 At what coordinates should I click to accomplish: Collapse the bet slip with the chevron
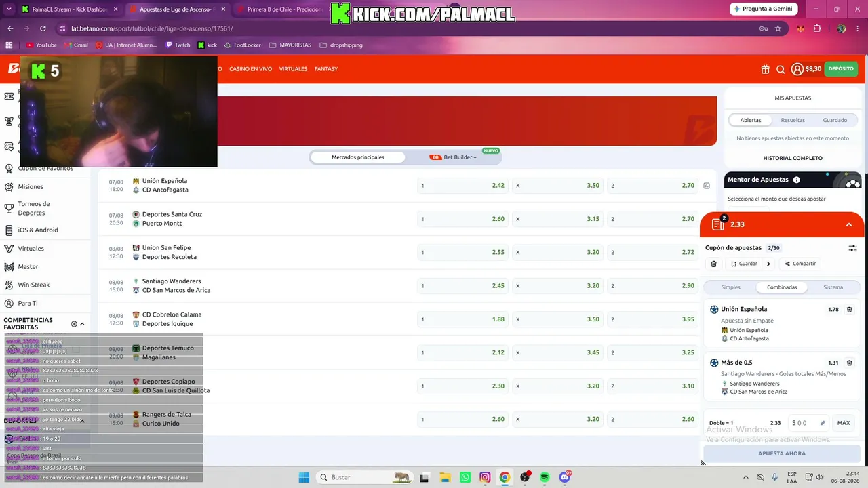(848, 224)
